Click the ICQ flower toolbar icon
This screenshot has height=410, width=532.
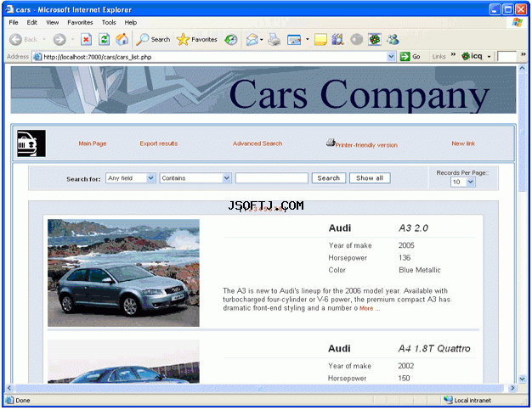(375, 40)
